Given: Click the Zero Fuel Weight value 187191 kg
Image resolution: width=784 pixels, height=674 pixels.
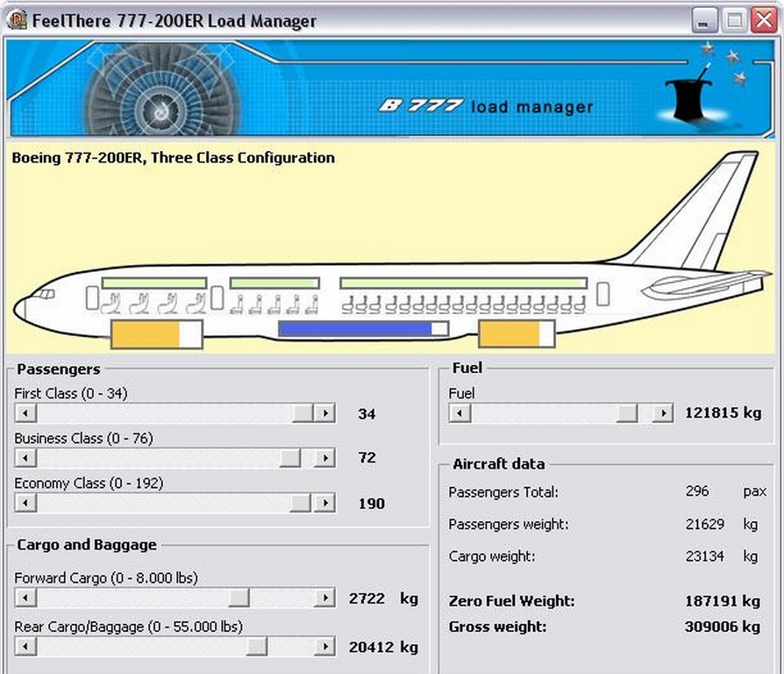Looking at the screenshot, I should [723, 600].
